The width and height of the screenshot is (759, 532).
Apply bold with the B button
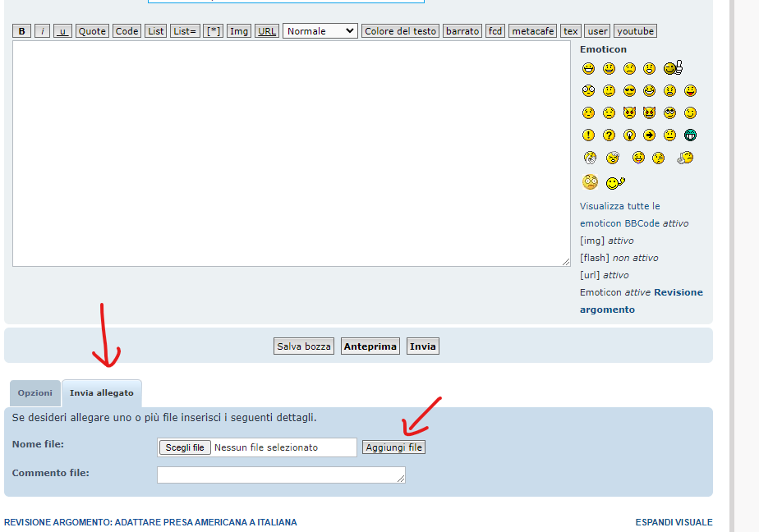22,31
